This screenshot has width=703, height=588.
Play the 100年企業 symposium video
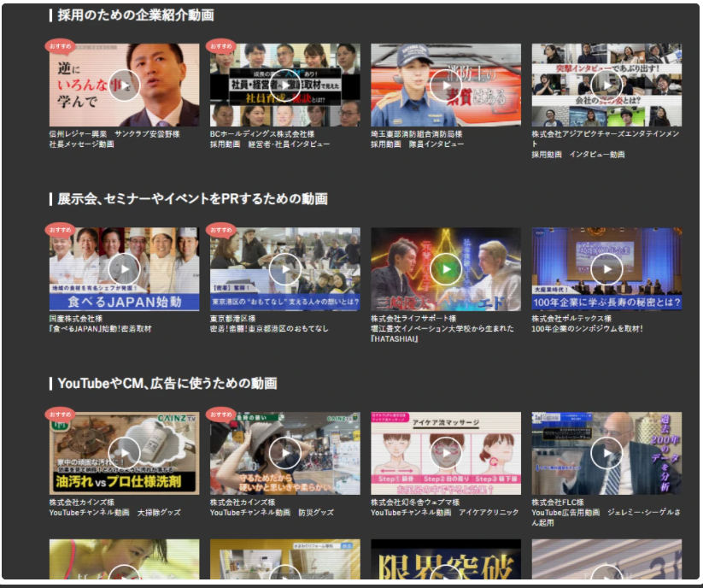click(x=606, y=269)
